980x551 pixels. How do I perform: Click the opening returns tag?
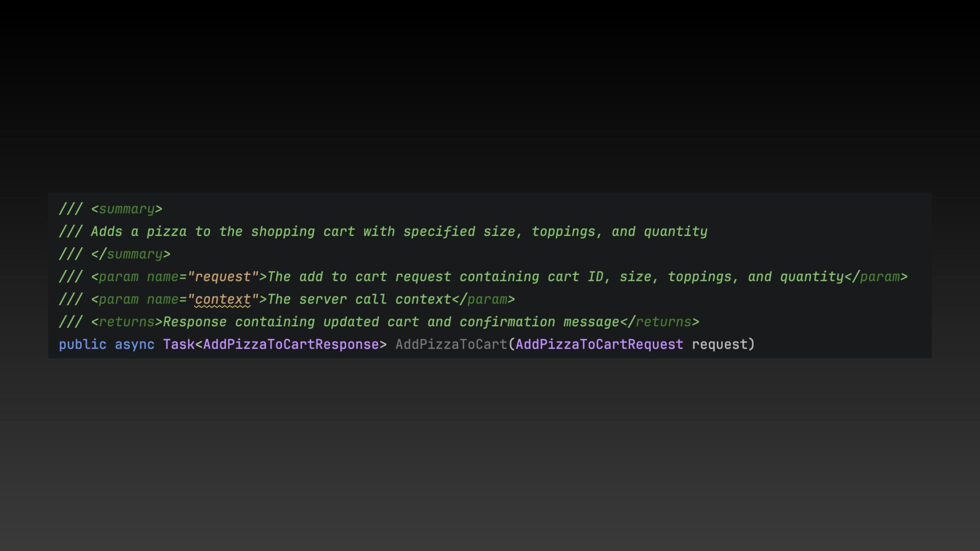[127, 322]
